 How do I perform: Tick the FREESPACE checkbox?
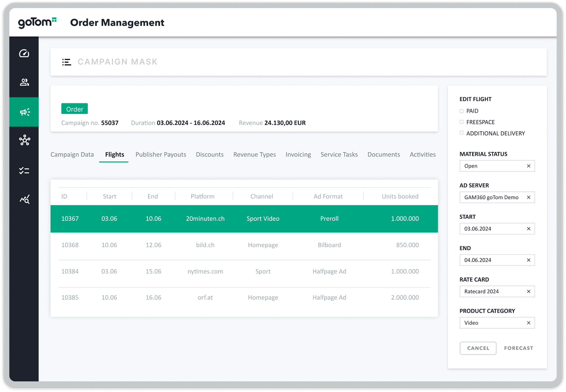point(461,122)
